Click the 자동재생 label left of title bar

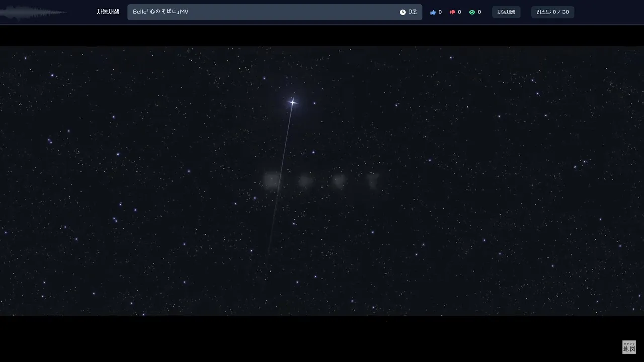108,12
